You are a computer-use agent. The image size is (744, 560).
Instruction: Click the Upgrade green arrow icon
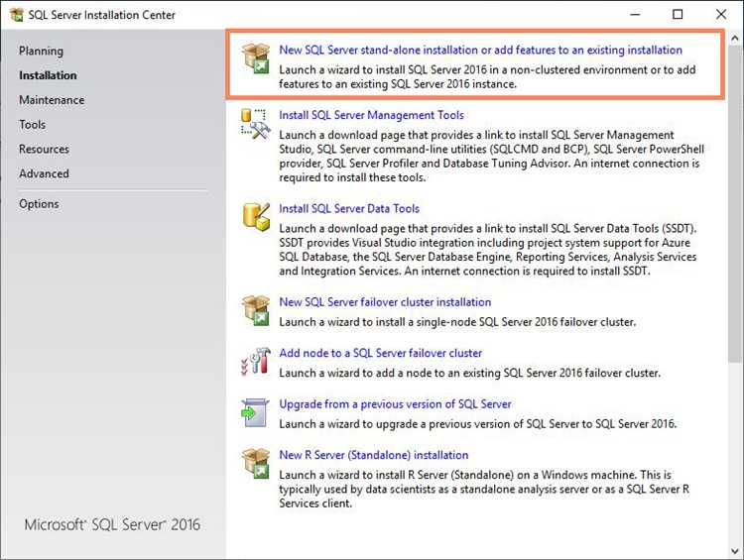(x=255, y=412)
